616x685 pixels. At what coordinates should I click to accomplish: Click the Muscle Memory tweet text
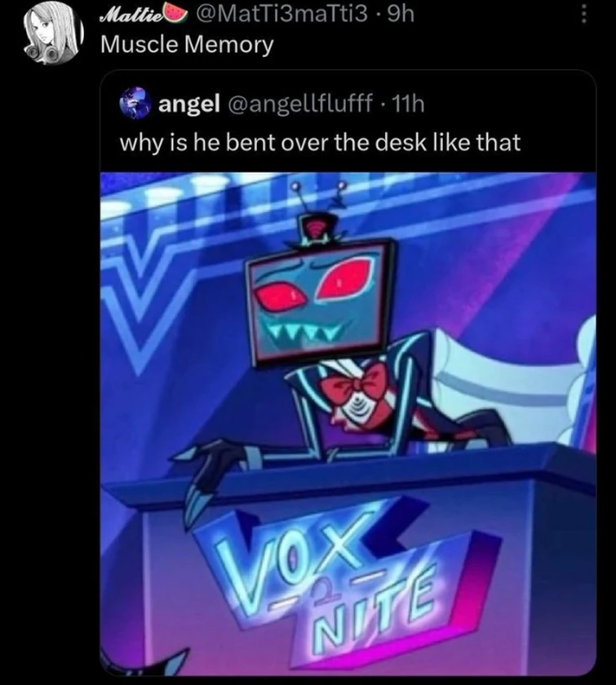pyautogui.click(x=187, y=45)
